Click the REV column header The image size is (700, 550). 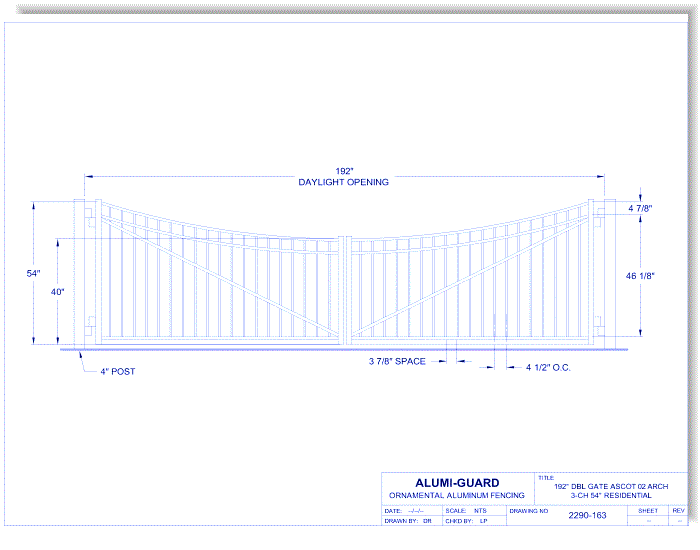tap(679, 511)
